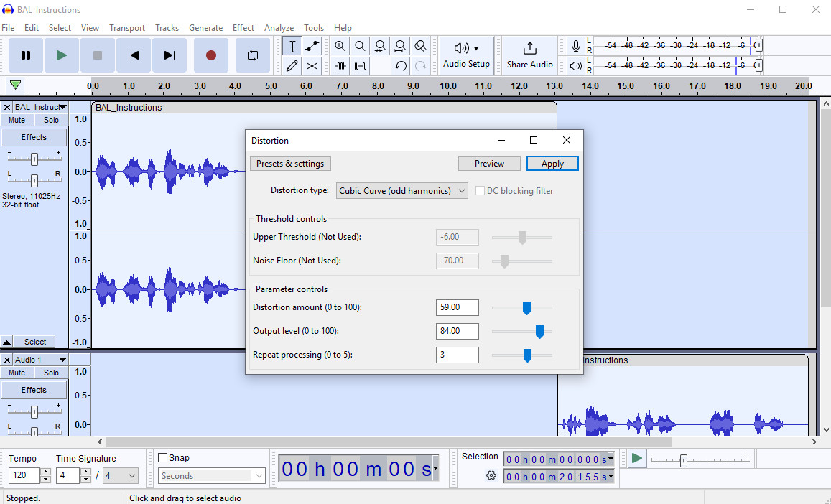Select the Draw tool
This screenshot has height=504, width=831.
tap(291, 65)
